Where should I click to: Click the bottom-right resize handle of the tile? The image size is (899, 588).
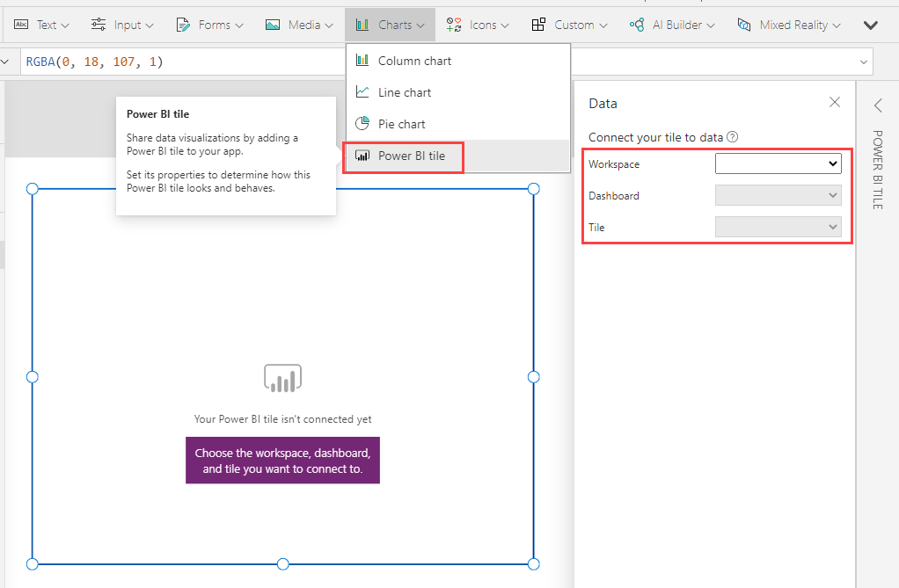[x=533, y=564]
